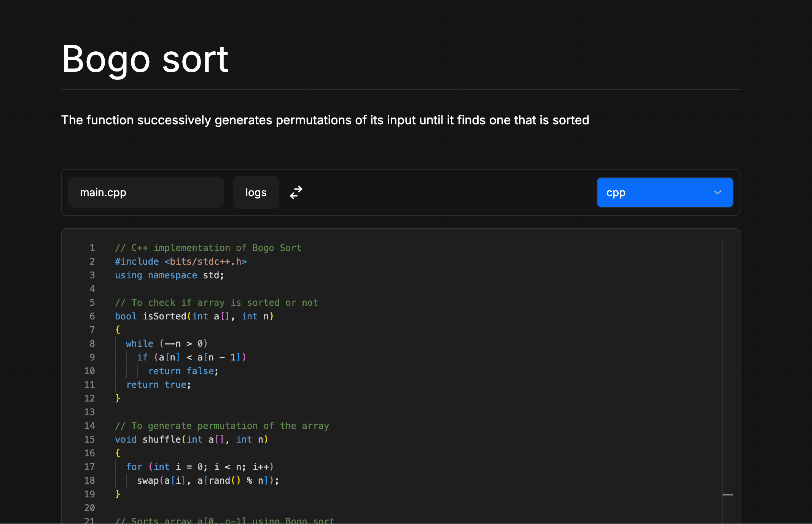Screen dimensions: 812x524
Task: Click the comment 'To generate permutation of the array'
Action: pyautogui.click(x=222, y=426)
